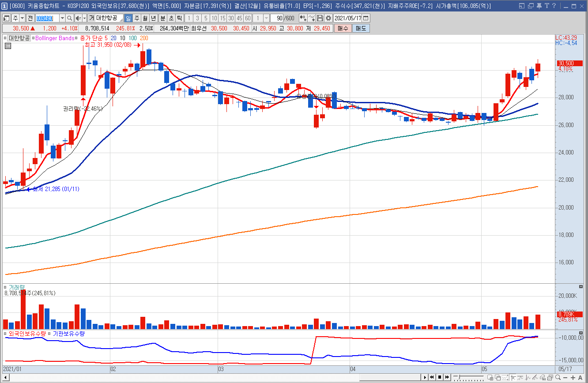
Task: Click the T font icon in title bar
Action: (x=547, y=6)
